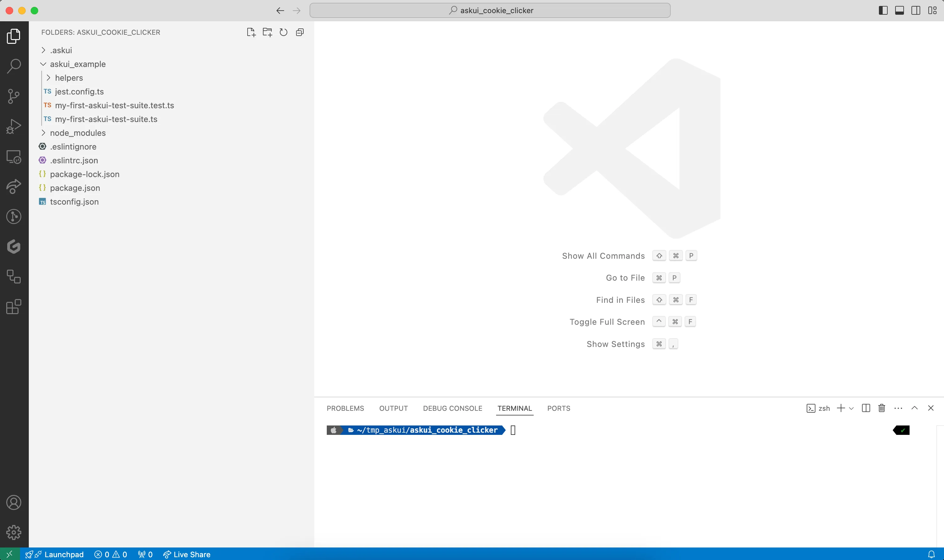Open terminal more actions ellipsis
The width and height of the screenshot is (944, 560).
[x=898, y=408]
